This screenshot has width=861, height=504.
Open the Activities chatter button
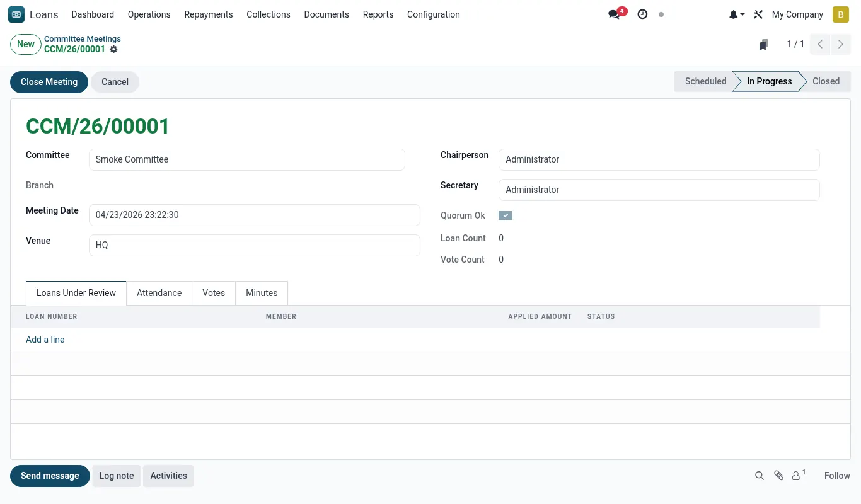[x=169, y=476]
